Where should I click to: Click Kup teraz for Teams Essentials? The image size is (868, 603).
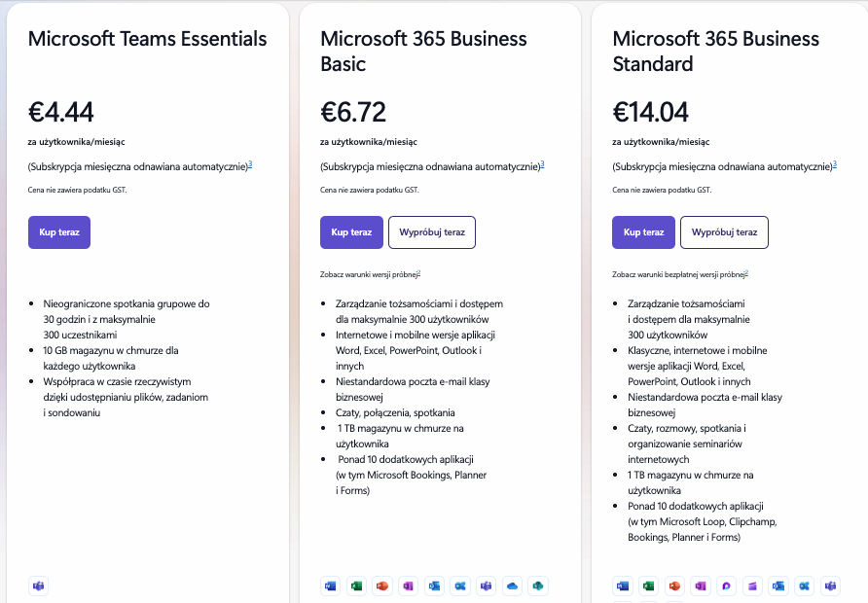pyautogui.click(x=59, y=232)
